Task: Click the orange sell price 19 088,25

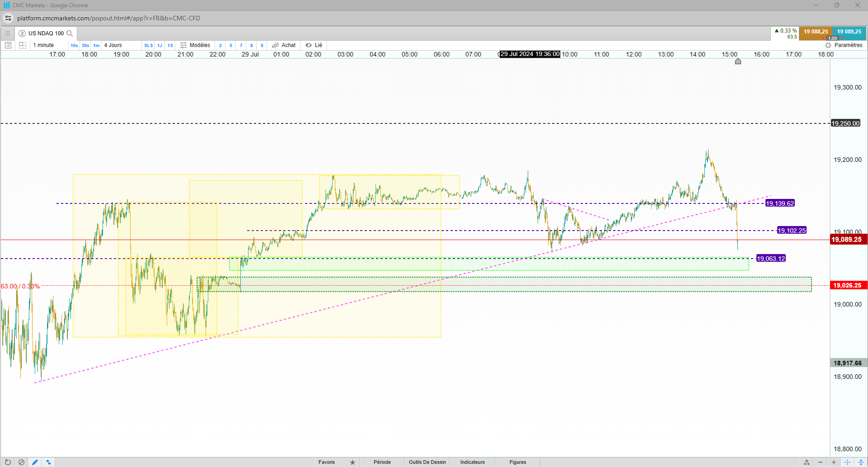Action: pyautogui.click(x=816, y=32)
